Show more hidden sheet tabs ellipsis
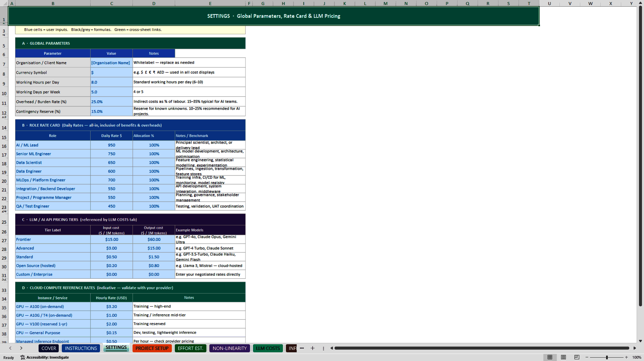The height and width of the screenshot is (361, 644). (x=302, y=348)
